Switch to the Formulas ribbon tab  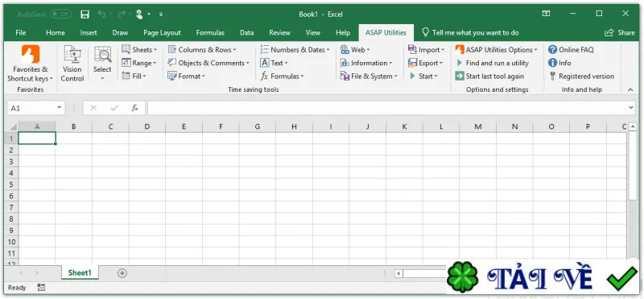pyautogui.click(x=210, y=33)
